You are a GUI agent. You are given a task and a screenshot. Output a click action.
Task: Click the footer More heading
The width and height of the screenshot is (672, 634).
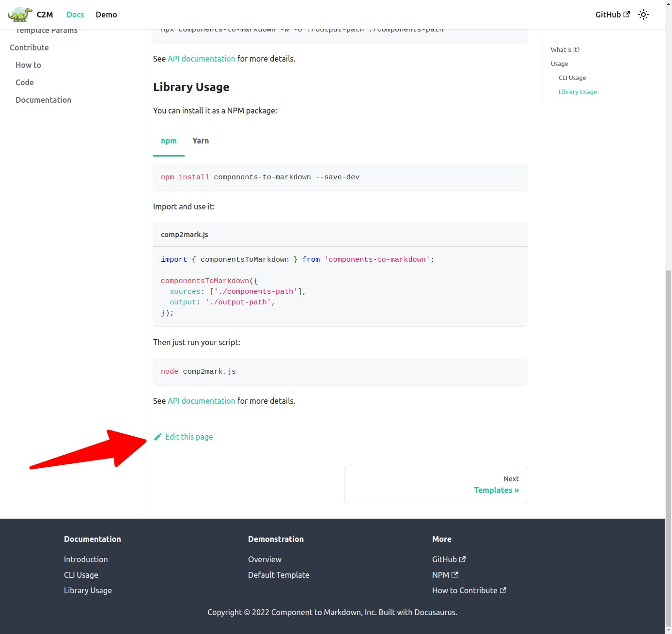coord(442,539)
